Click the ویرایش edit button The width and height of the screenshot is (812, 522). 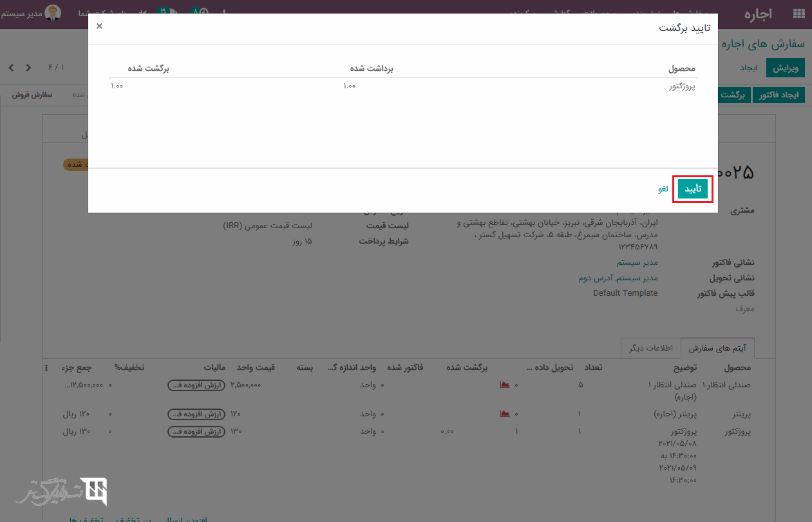[x=786, y=68]
